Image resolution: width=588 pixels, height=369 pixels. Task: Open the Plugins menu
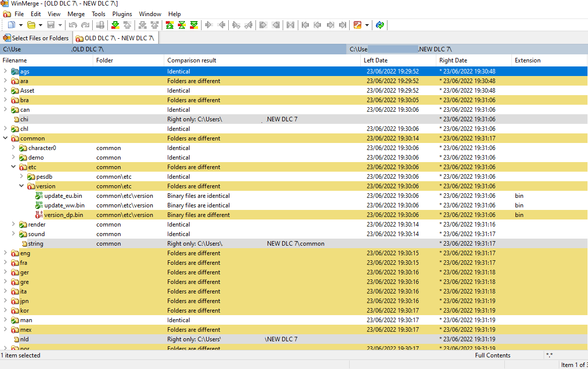[122, 14]
